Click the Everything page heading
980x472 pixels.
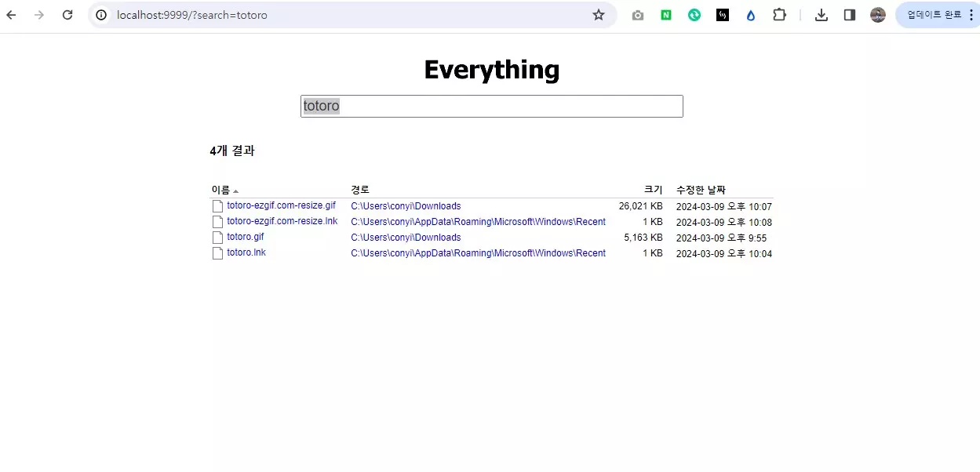pyautogui.click(x=492, y=70)
